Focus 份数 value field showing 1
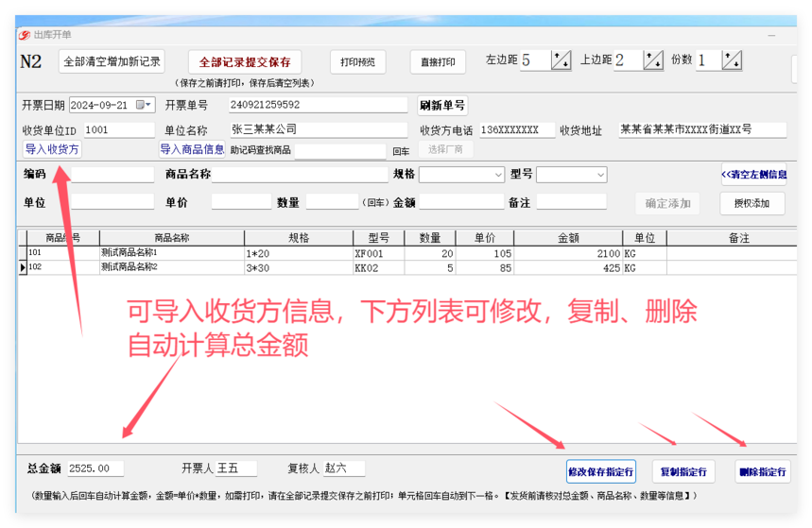 click(708, 60)
